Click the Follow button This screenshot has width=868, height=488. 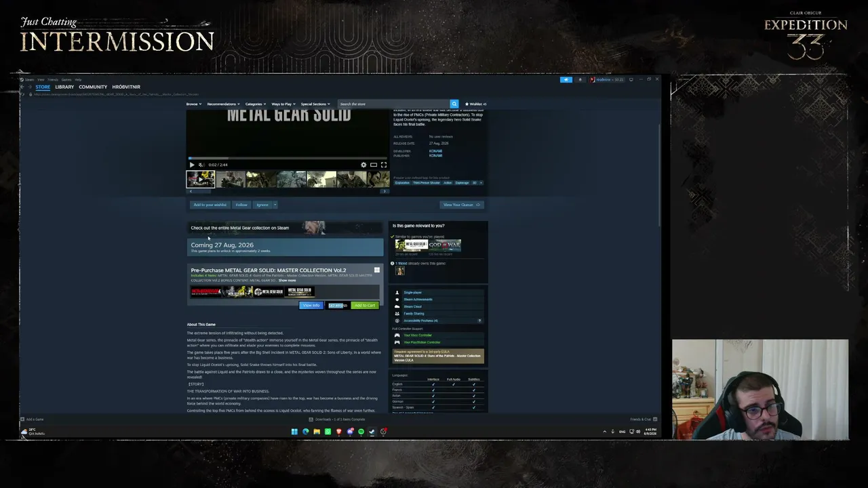point(241,205)
